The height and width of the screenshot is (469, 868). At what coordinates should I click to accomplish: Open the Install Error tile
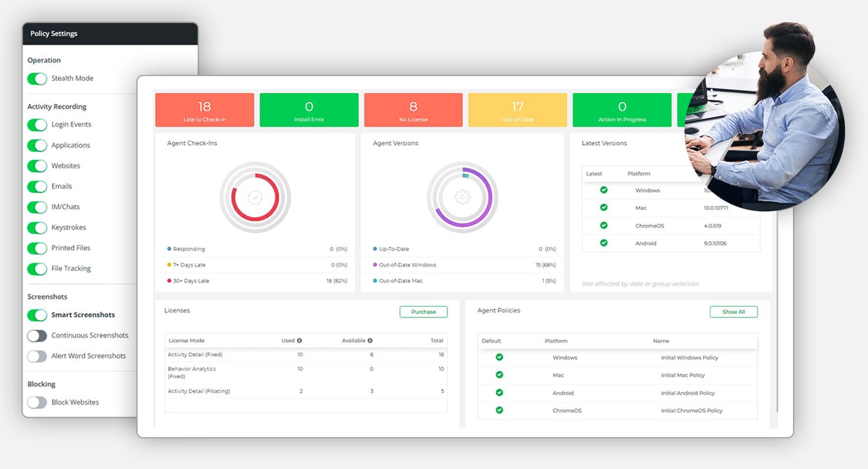(x=309, y=110)
